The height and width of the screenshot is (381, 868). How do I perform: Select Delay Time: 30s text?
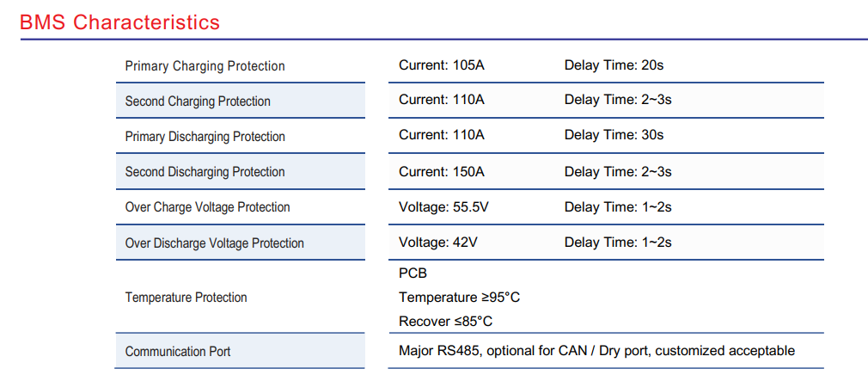pyautogui.click(x=614, y=135)
